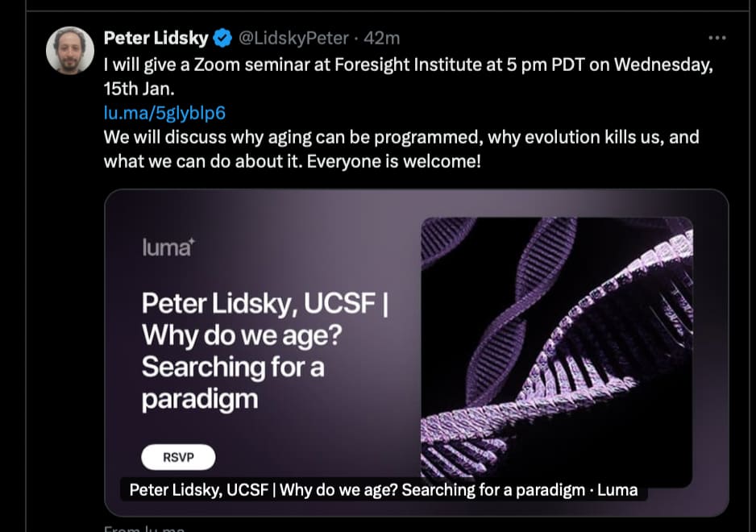Click the purple DNA helix image

(557, 347)
